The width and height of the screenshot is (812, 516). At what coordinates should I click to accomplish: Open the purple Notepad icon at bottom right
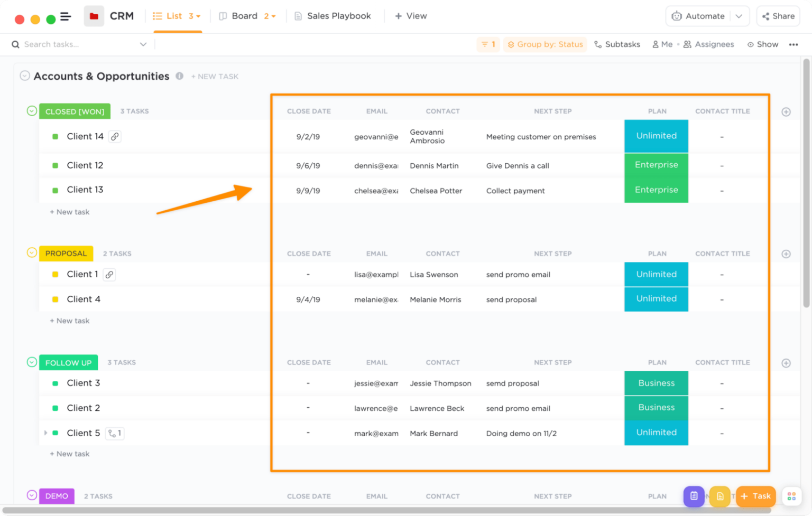[694, 496]
